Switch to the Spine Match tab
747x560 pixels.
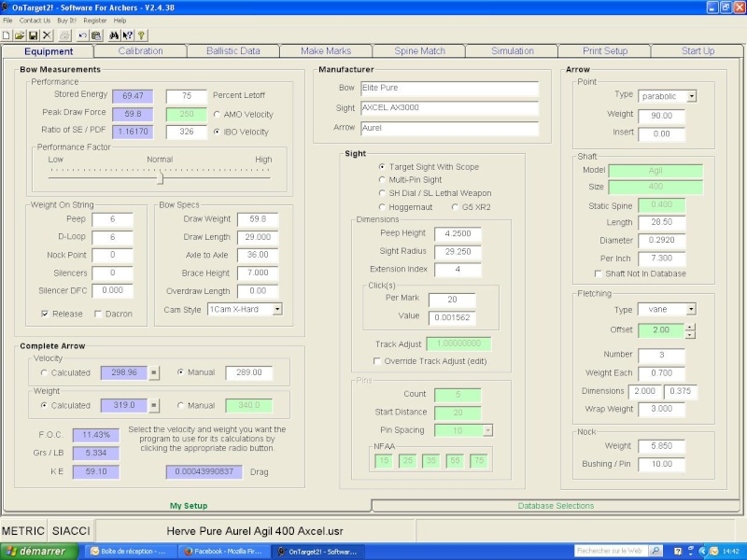tap(419, 51)
